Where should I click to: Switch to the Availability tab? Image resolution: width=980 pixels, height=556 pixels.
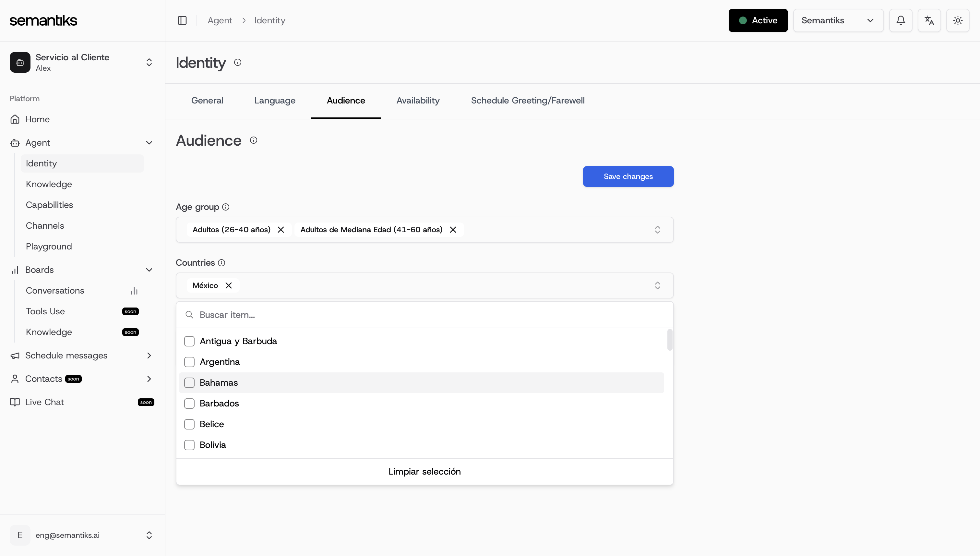click(418, 101)
